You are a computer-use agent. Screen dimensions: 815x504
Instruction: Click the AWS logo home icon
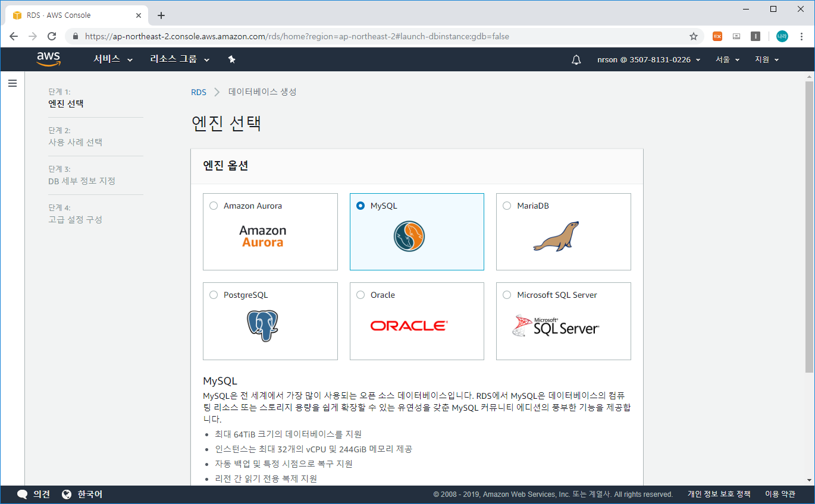click(x=48, y=59)
